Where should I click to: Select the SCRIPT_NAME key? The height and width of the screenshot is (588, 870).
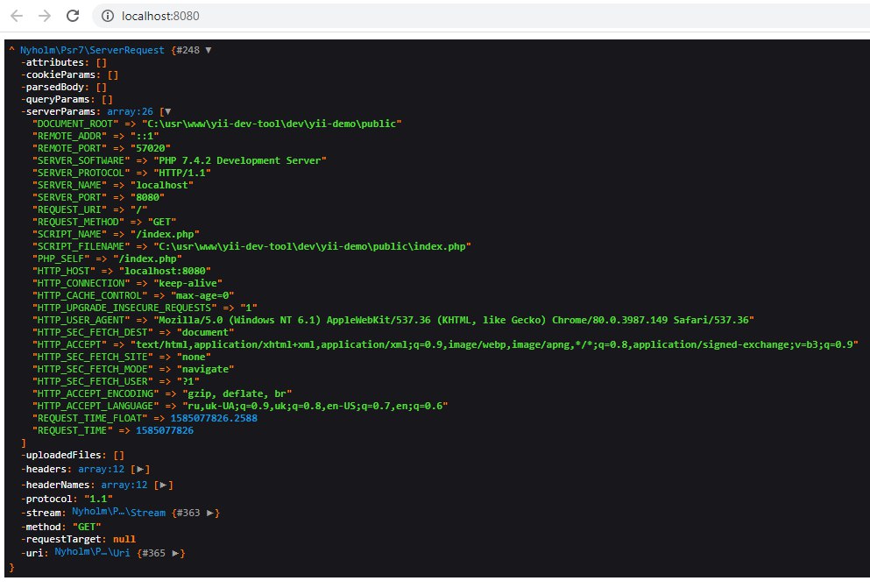(x=69, y=234)
